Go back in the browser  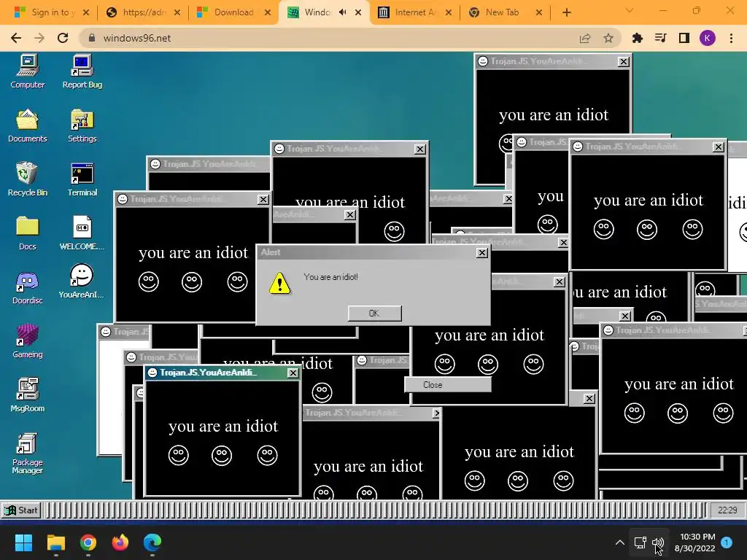(16, 38)
